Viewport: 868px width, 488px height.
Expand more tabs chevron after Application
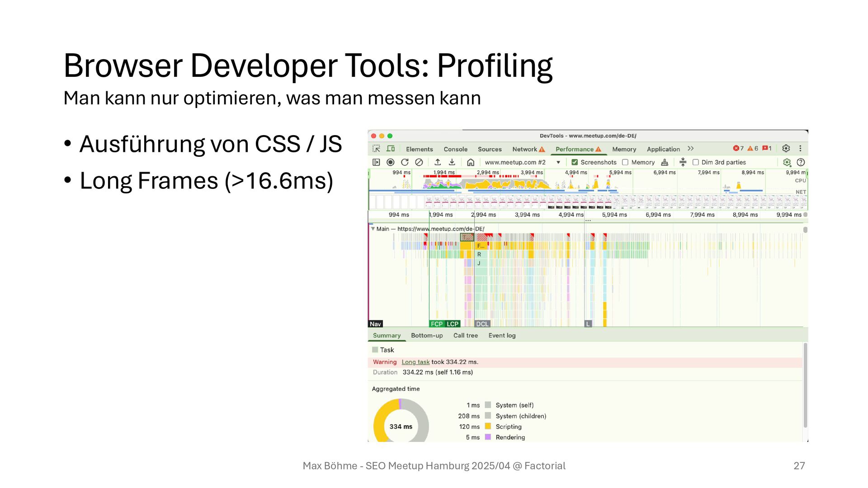click(x=690, y=149)
